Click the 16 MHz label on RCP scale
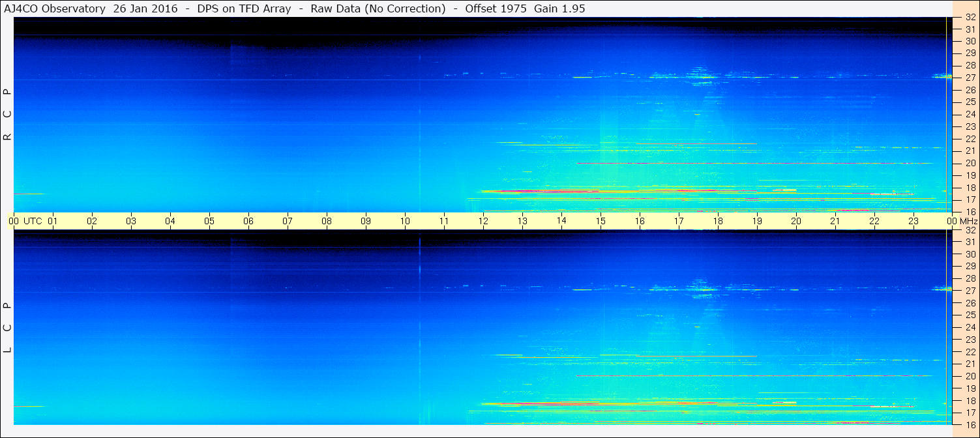 970,211
